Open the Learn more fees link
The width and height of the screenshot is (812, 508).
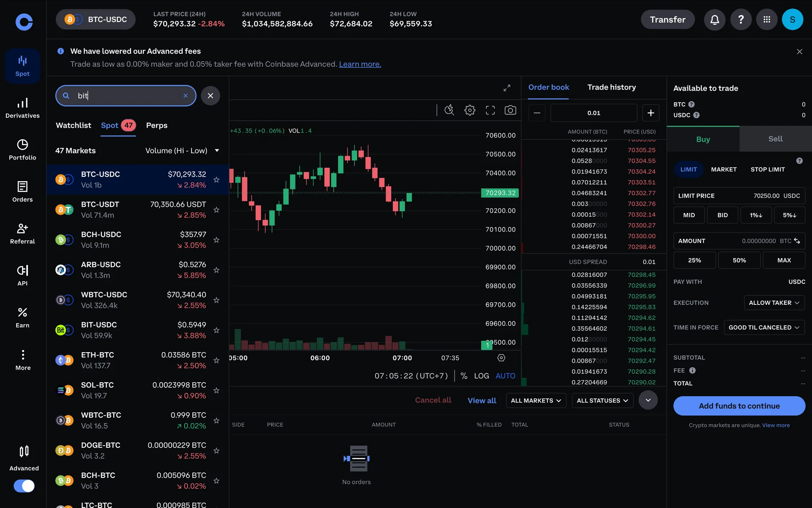[360, 64]
